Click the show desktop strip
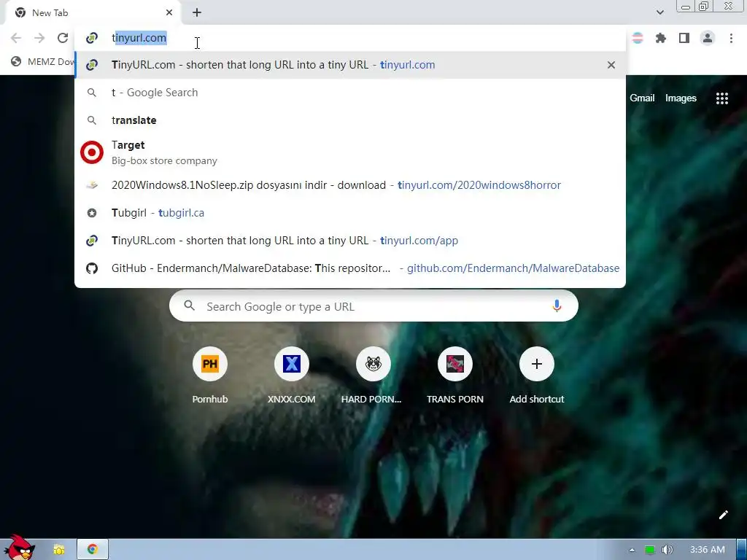 pos(742,550)
